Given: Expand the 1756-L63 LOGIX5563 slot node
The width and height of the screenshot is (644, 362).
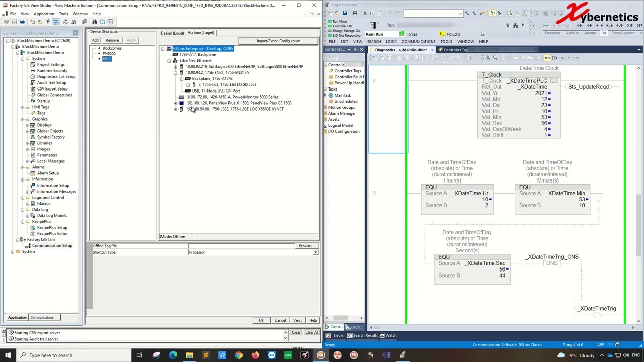Looking at the screenshot, I should point(188,85).
